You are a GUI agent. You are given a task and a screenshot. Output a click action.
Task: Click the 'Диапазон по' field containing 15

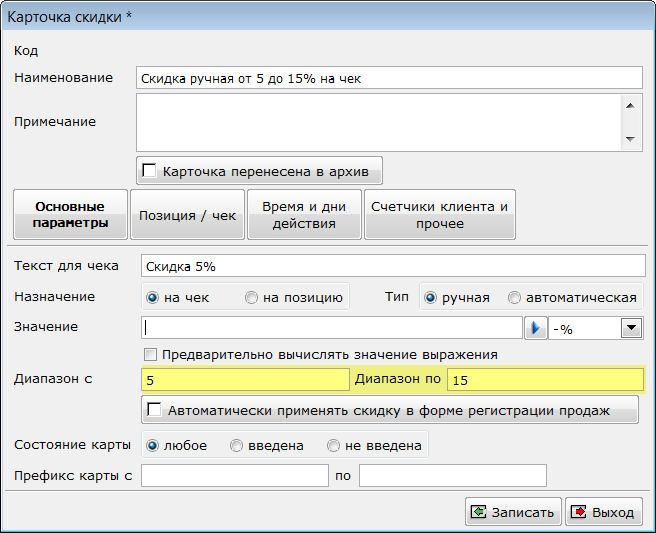(x=546, y=380)
